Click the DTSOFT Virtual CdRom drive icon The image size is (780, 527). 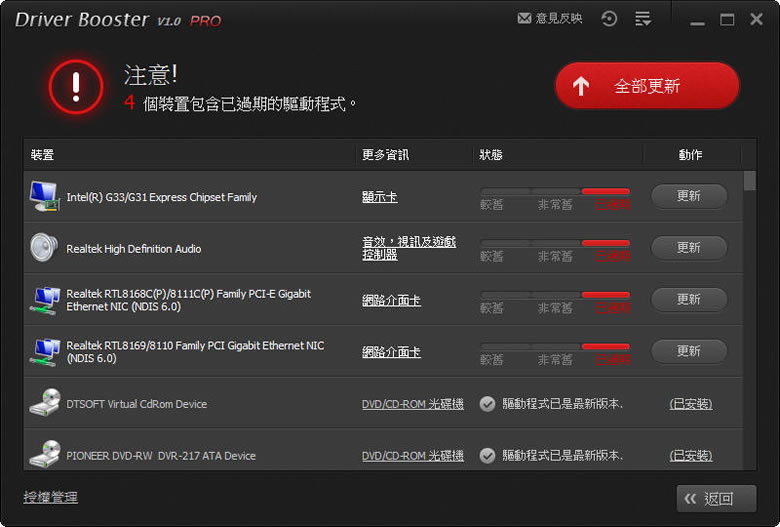tap(44, 404)
